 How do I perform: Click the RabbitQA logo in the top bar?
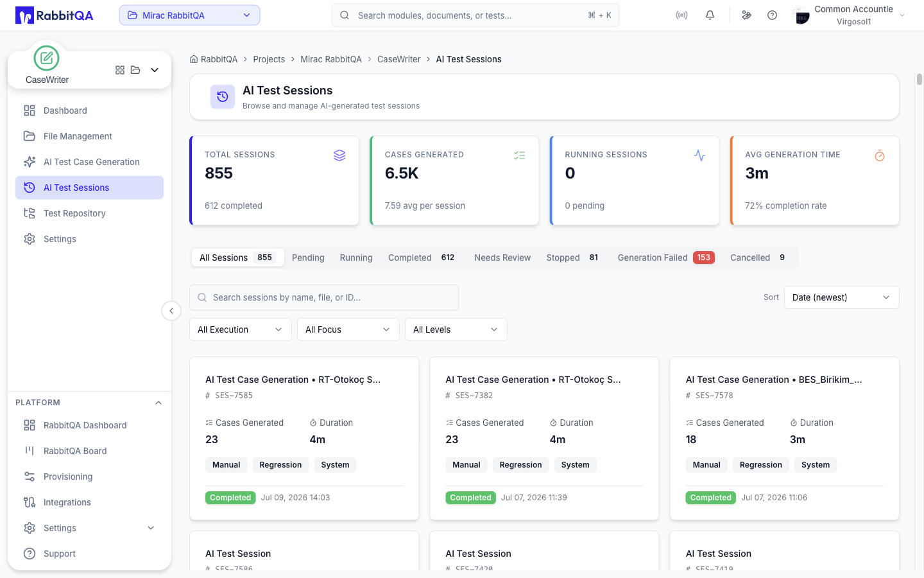(x=55, y=15)
